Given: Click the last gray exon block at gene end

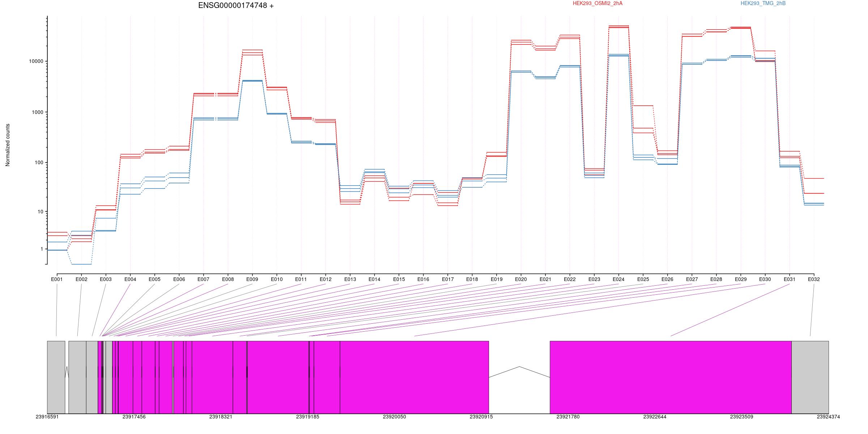Looking at the screenshot, I should (810, 377).
